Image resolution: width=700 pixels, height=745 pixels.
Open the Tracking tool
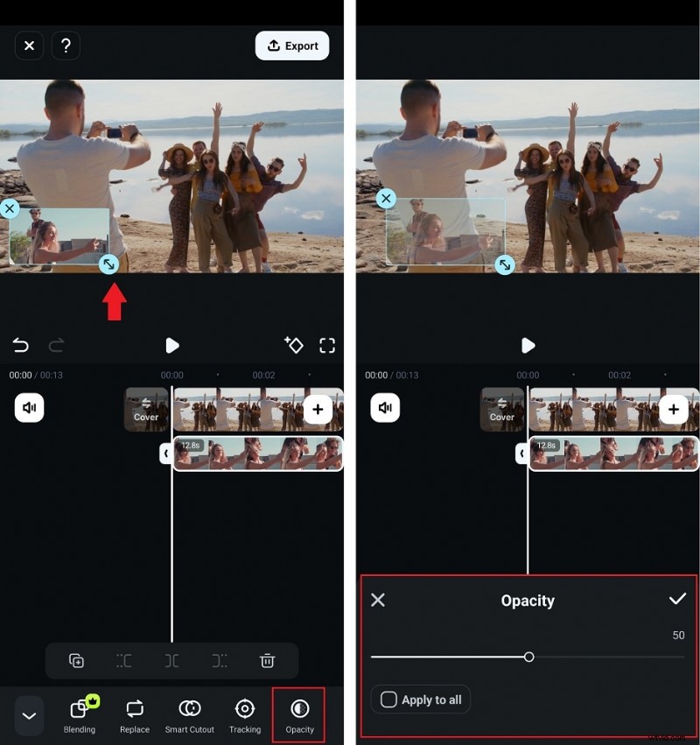(x=244, y=715)
